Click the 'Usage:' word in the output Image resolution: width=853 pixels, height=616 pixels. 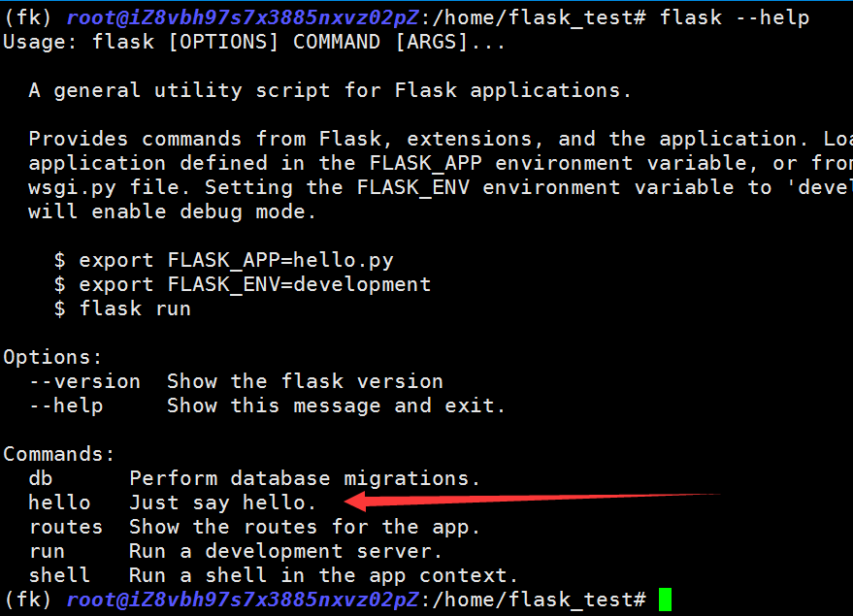[x=40, y=42]
